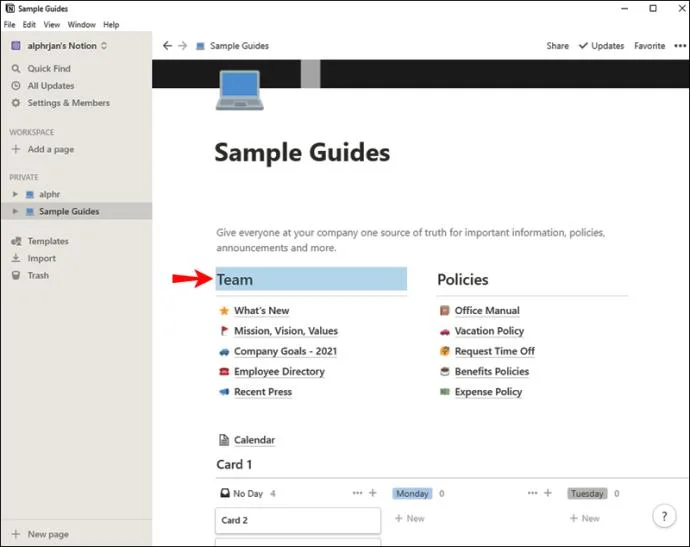
Task: Click the Monday column tag
Action: pos(412,493)
